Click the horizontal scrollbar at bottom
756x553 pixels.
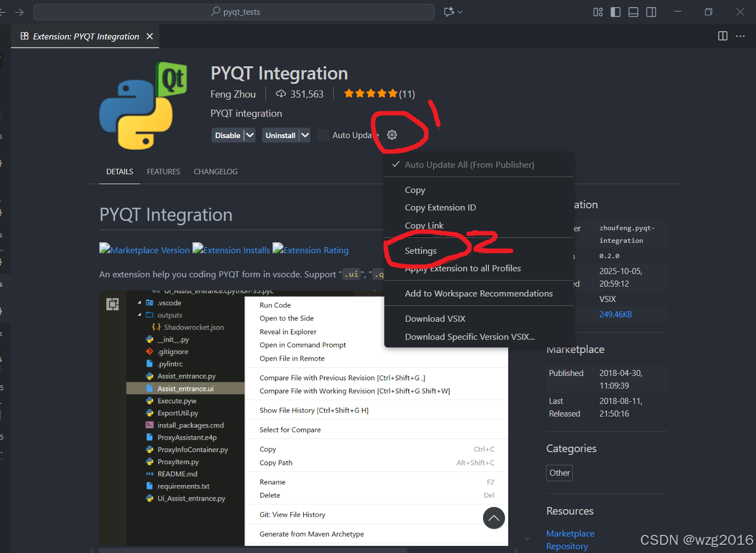click(253, 550)
